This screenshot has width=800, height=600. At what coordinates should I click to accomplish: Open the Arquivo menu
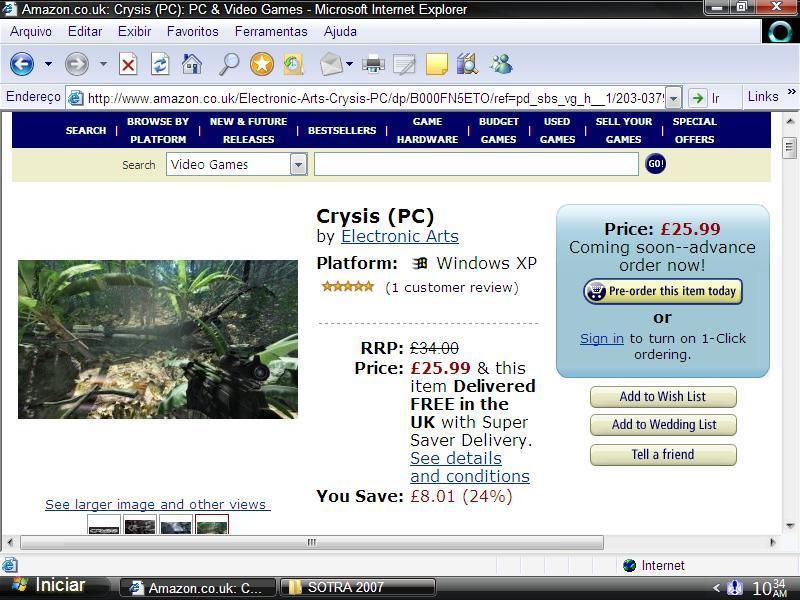pyautogui.click(x=31, y=32)
